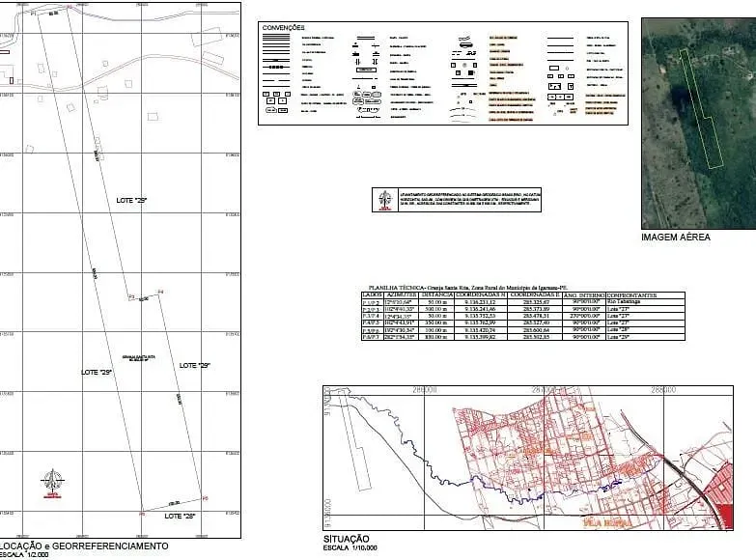This screenshot has width=756, height=560.
Task: Select the 'CONFRONTANTES' table column header
Action: 631,295
